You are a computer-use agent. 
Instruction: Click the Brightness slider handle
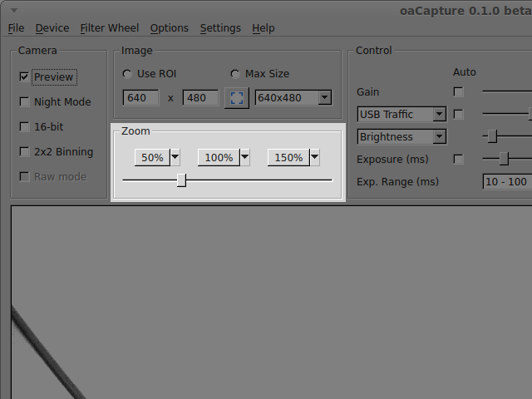coord(492,136)
